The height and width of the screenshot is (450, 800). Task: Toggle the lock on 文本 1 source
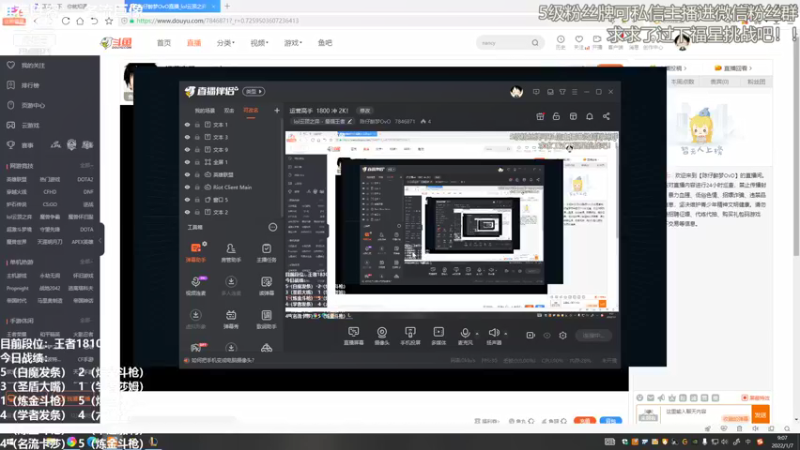[197, 124]
